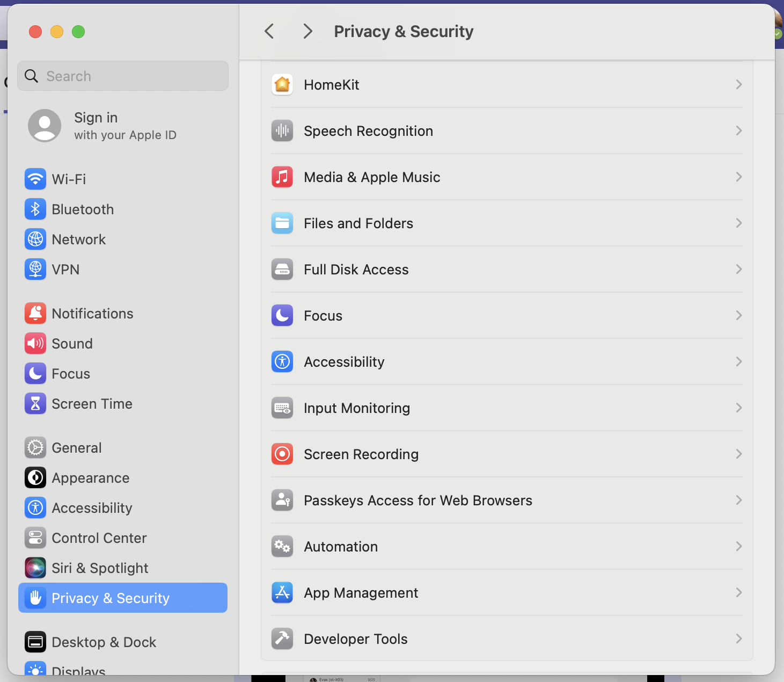Select the Focus moon icon in main pane
784x682 pixels.
click(282, 316)
